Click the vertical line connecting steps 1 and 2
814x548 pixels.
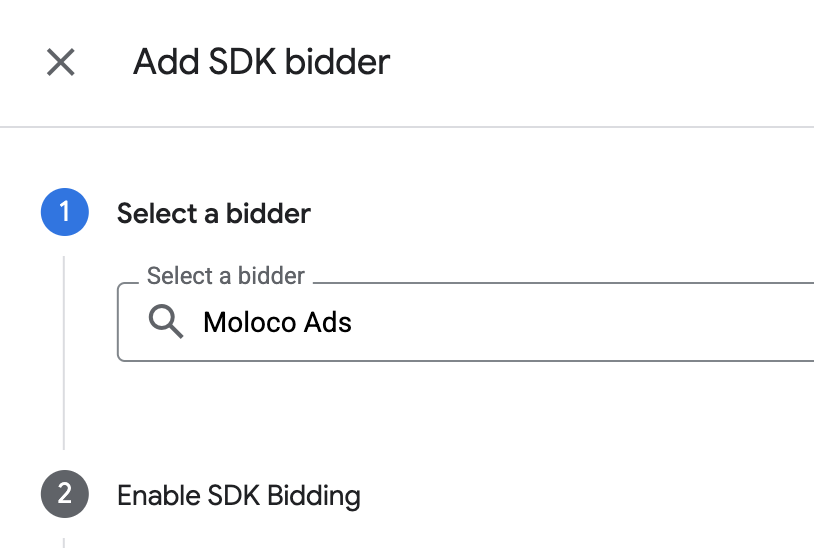point(64,352)
